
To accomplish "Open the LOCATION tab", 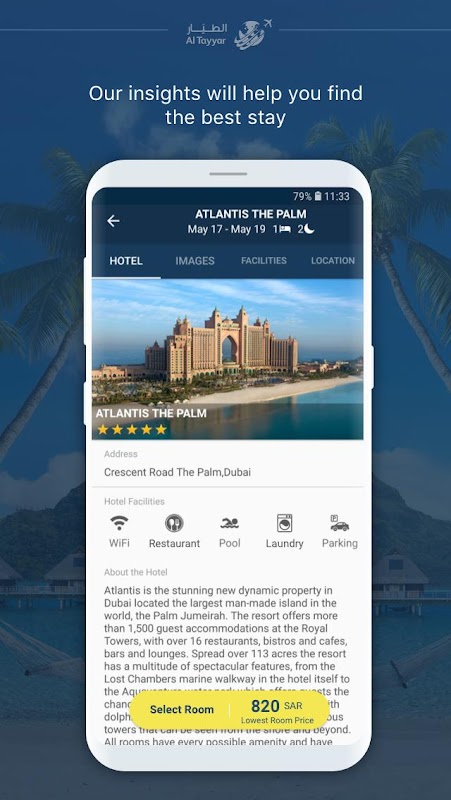I will [x=333, y=261].
